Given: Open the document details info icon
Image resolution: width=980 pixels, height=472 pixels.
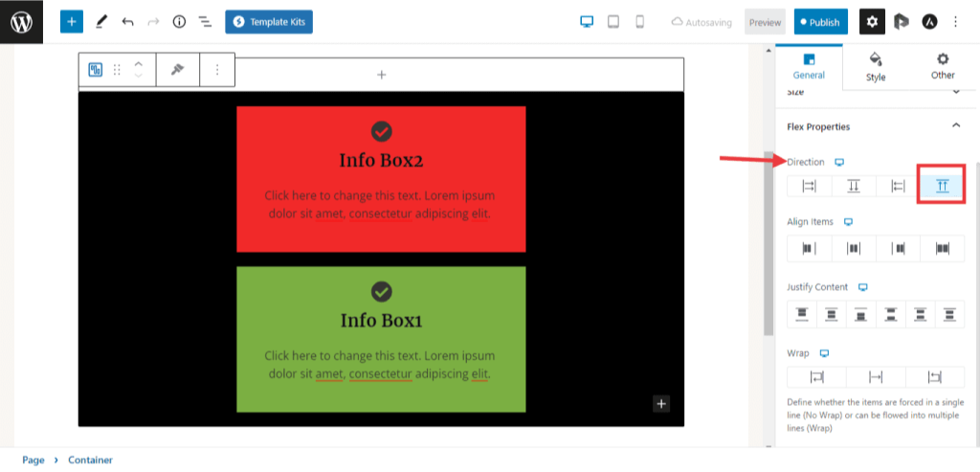Looking at the screenshot, I should (179, 21).
